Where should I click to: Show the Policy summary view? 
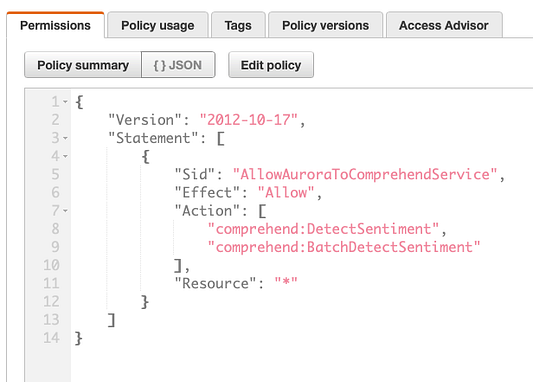click(83, 65)
